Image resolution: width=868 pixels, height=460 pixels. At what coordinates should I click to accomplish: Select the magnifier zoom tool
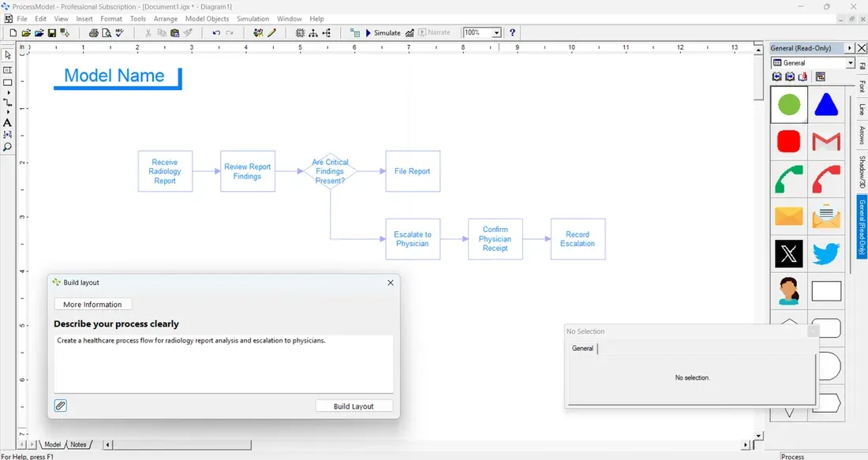pyautogui.click(x=8, y=148)
